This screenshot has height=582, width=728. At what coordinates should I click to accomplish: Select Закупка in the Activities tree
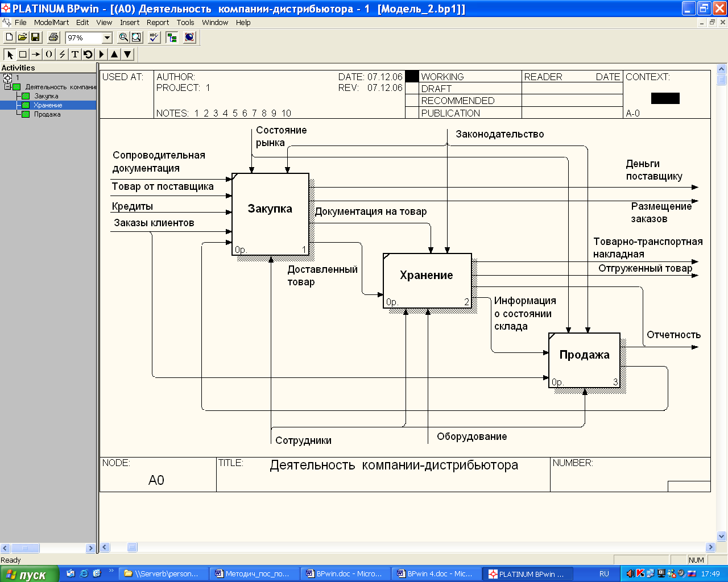[x=46, y=96]
